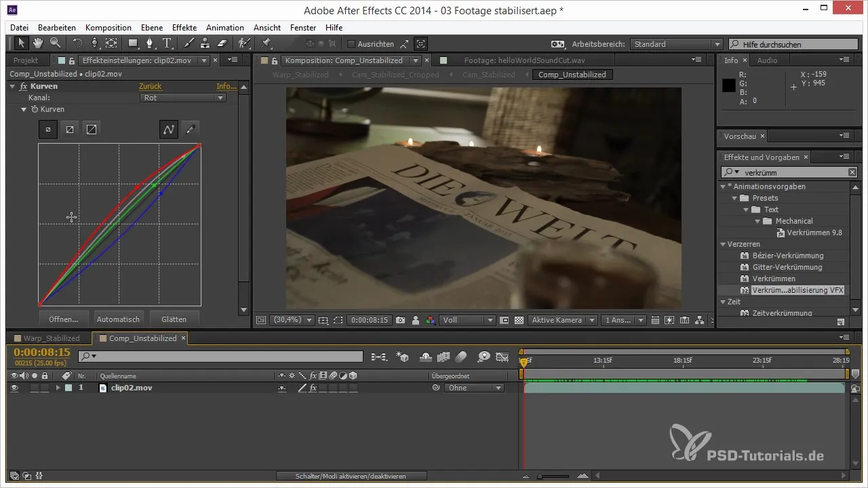868x488 pixels.
Task: Hide clip02.mov layer with eye toggle
Action: (x=14, y=388)
